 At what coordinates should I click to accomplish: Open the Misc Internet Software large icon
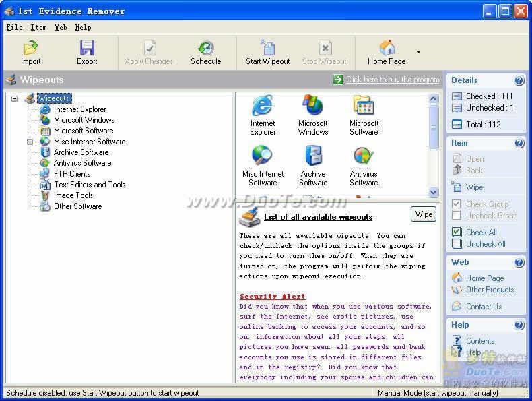tap(262, 156)
